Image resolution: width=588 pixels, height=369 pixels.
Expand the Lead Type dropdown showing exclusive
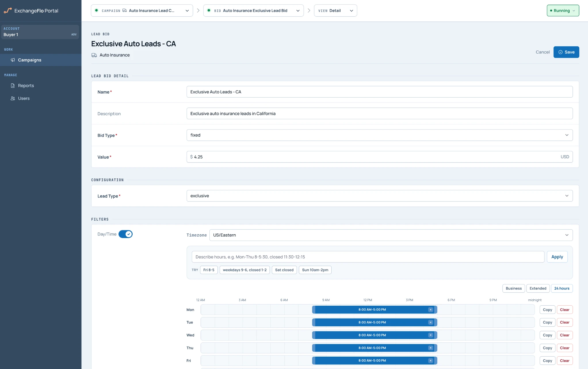coord(379,196)
